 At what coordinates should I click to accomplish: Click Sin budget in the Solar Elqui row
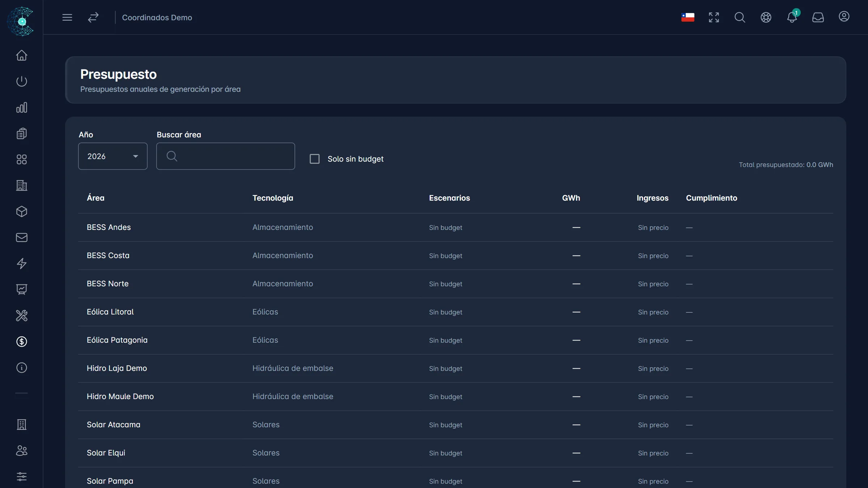tap(446, 453)
